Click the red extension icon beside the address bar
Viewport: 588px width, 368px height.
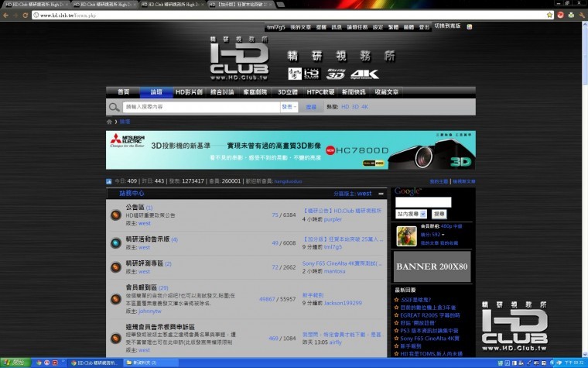pyautogui.click(x=561, y=15)
